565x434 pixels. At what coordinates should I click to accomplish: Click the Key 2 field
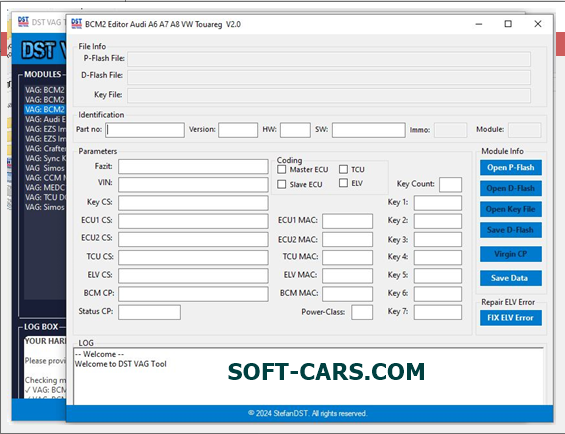437,221
